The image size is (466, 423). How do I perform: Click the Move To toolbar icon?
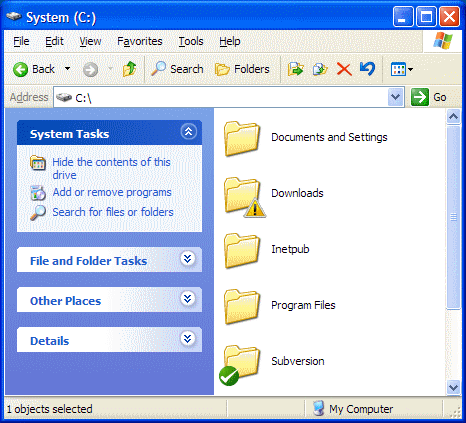point(296,69)
